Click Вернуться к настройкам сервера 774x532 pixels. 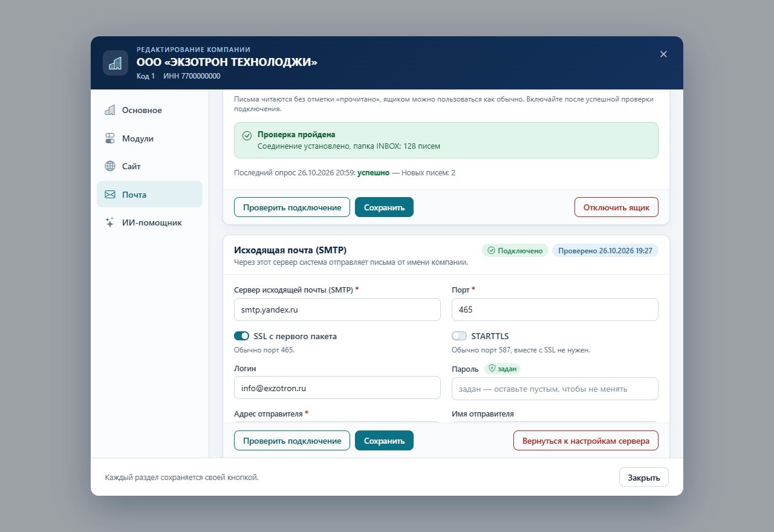click(x=586, y=441)
